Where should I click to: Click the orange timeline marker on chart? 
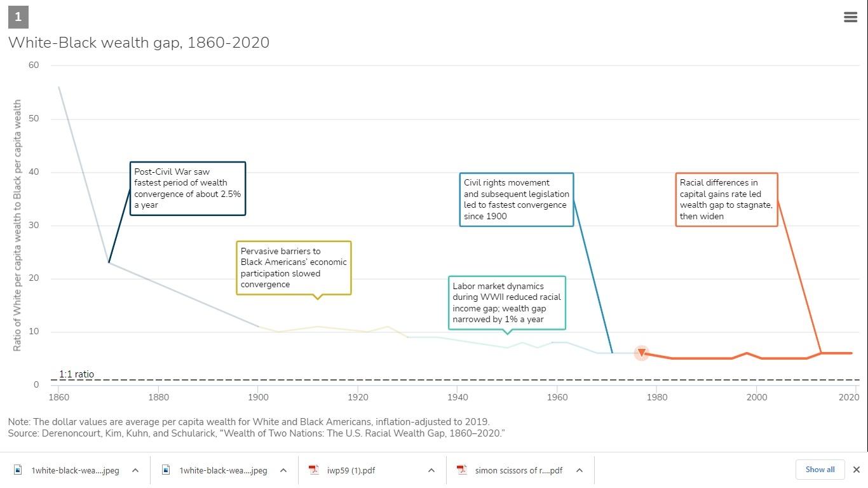click(642, 353)
